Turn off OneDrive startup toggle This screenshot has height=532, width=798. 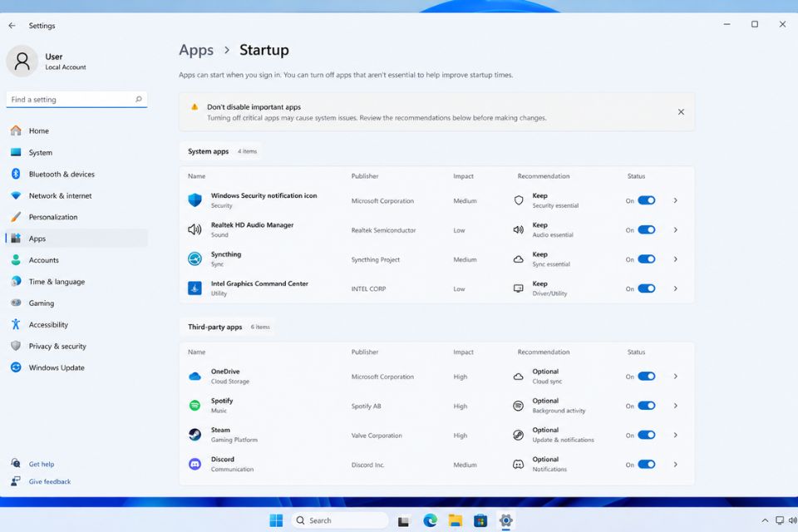click(647, 377)
